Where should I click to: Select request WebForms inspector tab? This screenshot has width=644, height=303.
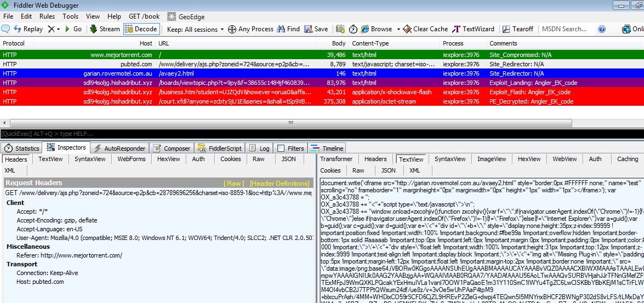[132, 159]
